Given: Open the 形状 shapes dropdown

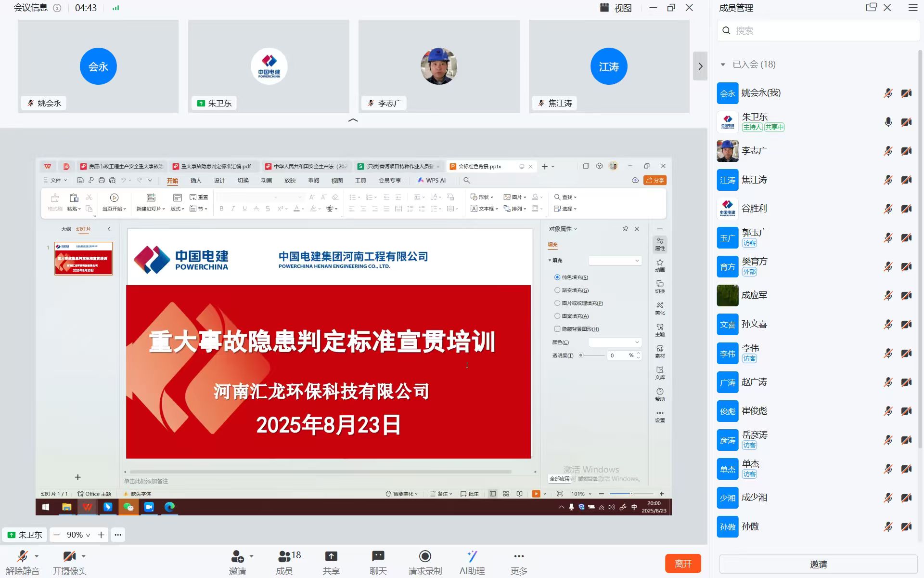Looking at the screenshot, I should pyautogui.click(x=482, y=197).
